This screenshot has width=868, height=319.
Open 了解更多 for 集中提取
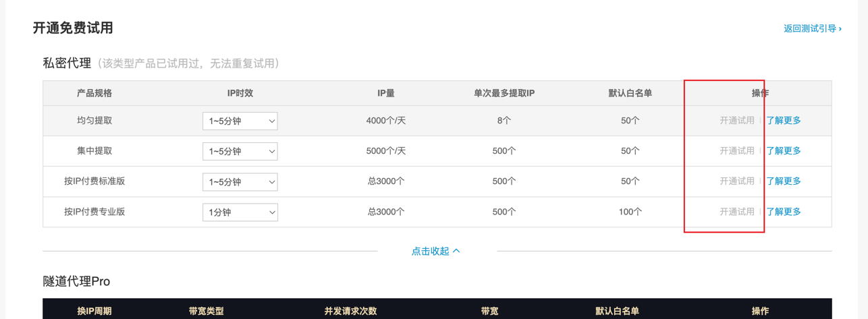coord(784,151)
